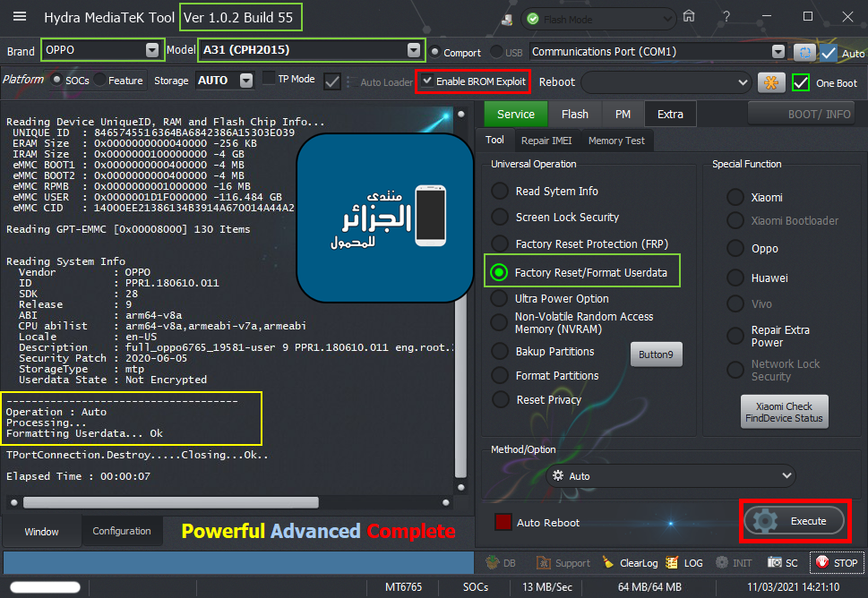Viewport: 868px width, 598px height.
Task: Refresh the COM port list
Action: tap(804, 52)
